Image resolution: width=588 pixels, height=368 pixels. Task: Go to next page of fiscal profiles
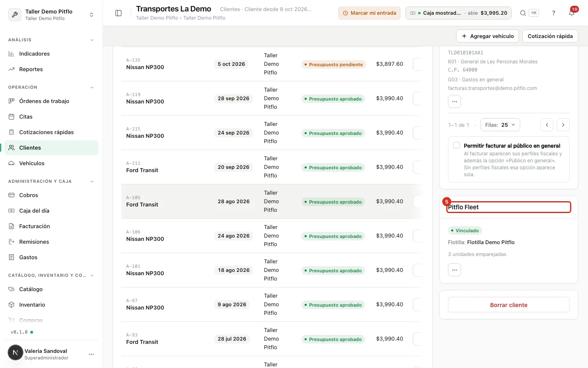tap(563, 125)
